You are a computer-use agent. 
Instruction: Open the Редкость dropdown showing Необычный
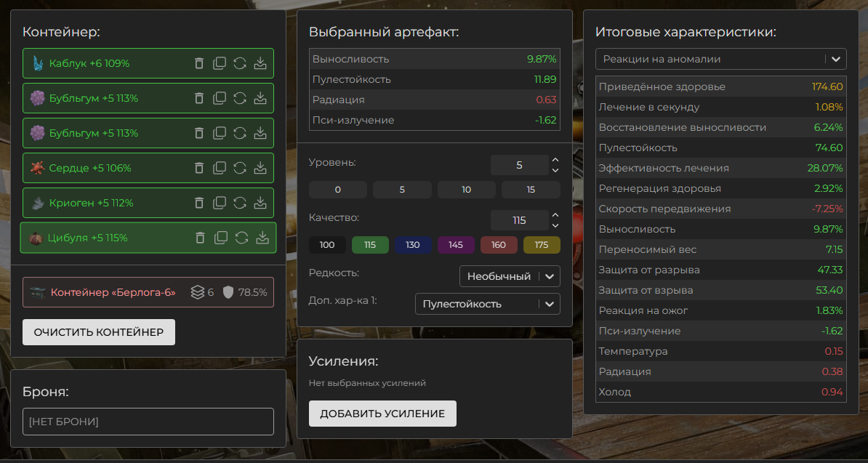[510, 276]
